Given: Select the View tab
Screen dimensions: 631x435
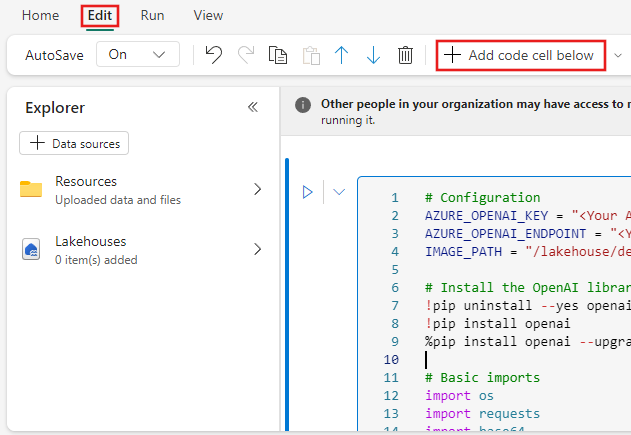Looking at the screenshot, I should click(208, 16).
